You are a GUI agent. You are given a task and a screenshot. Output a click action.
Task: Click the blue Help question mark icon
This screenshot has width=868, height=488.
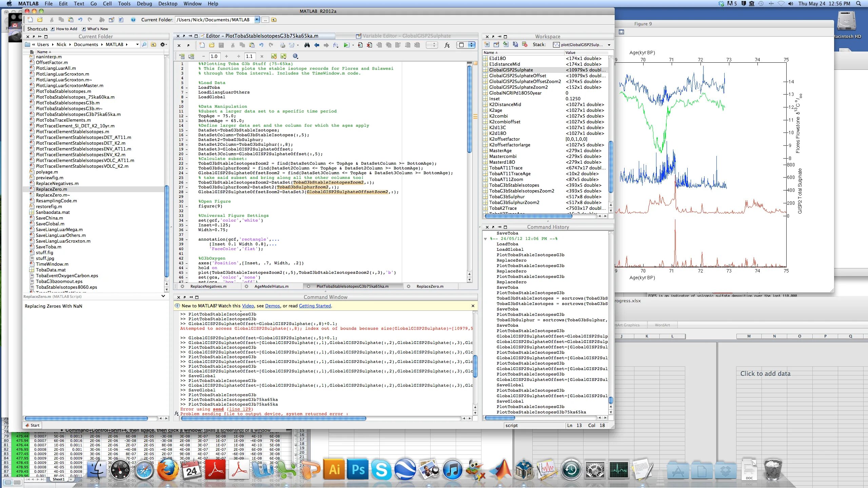133,20
